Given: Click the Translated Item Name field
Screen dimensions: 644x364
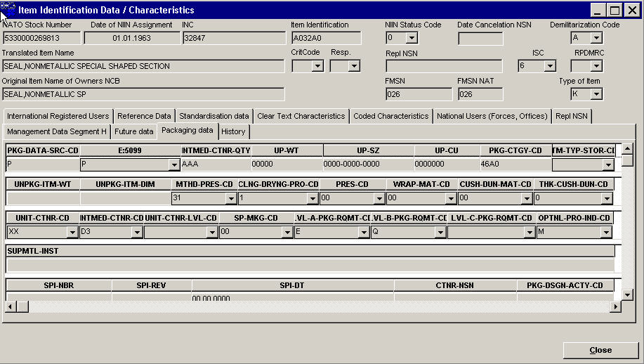Looking at the screenshot, I should (x=143, y=66).
